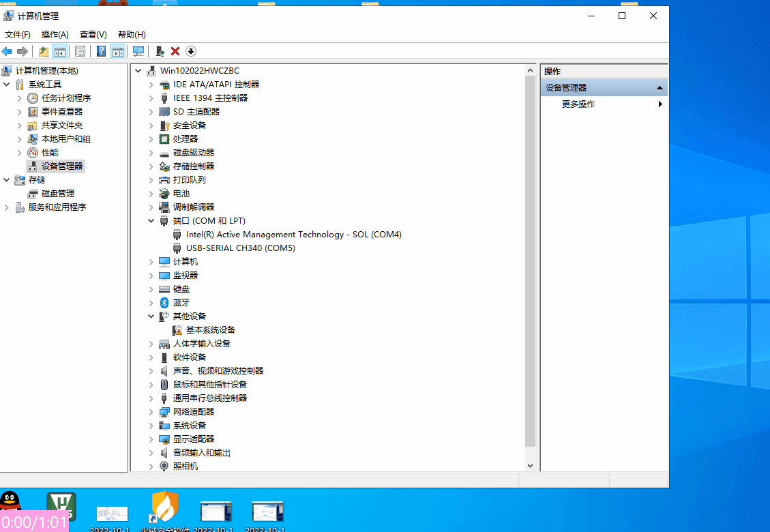The width and height of the screenshot is (770, 532).
Task: Expand the 任务计划程序 node
Action: pyautogui.click(x=20, y=98)
